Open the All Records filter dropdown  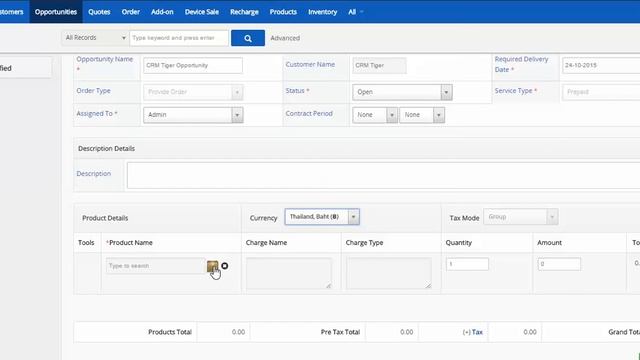(x=95, y=38)
